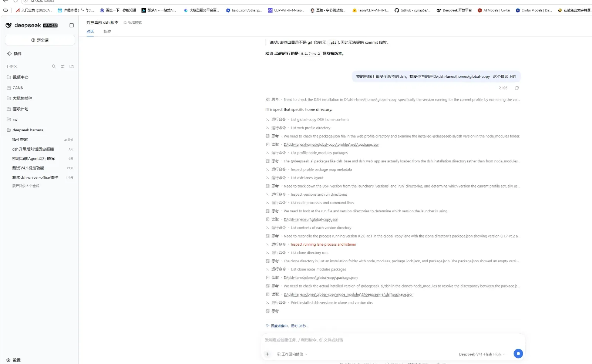Open the 插件 plugins page
Viewport: 592px width, 364px height.
(15, 54)
